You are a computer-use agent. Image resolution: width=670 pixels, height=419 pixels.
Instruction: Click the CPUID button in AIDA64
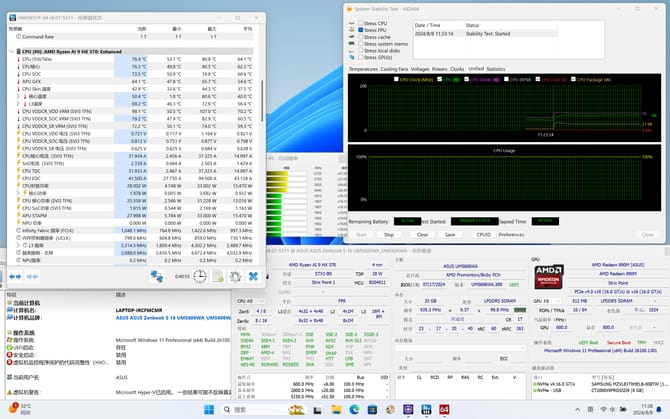tap(483, 234)
